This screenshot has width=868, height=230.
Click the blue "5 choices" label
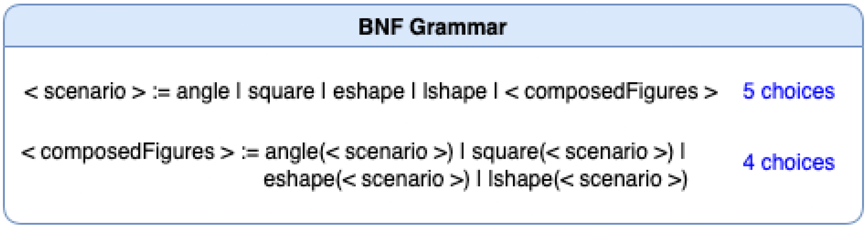pyautogui.click(x=789, y=91)
